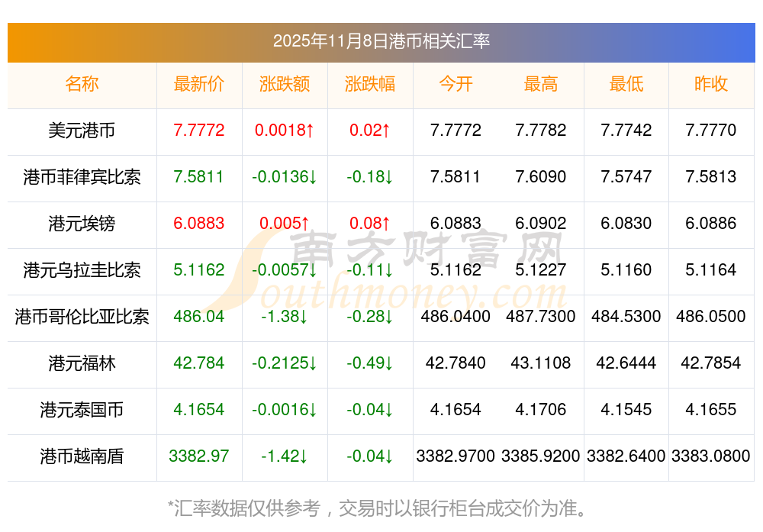
Task: Click the high value '7.6090'
Action: pos(541,176)
